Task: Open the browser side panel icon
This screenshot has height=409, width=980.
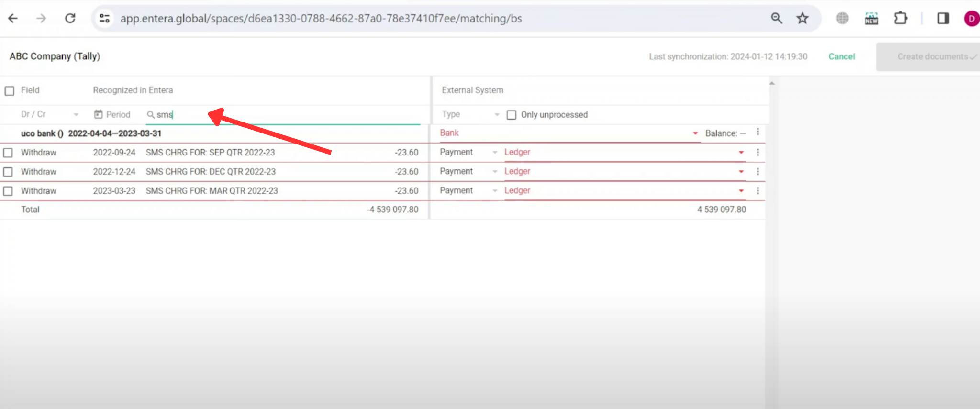Action: [943, 18]
